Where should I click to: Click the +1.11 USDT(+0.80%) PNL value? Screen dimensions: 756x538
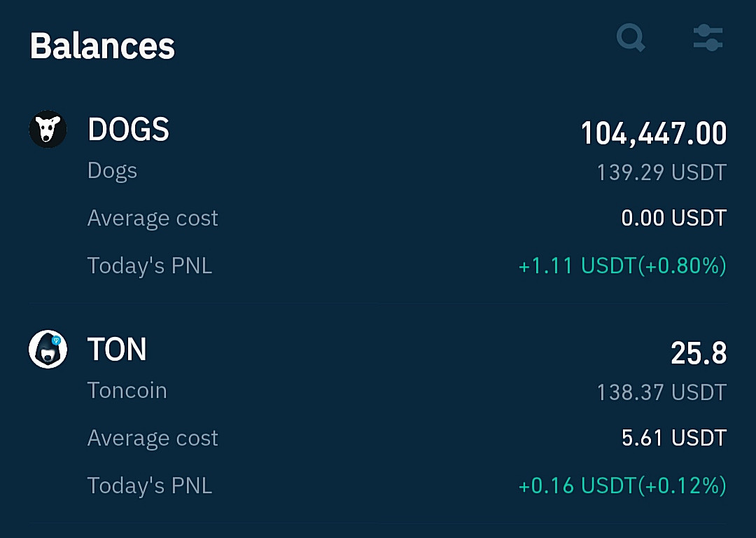(622, 266)
